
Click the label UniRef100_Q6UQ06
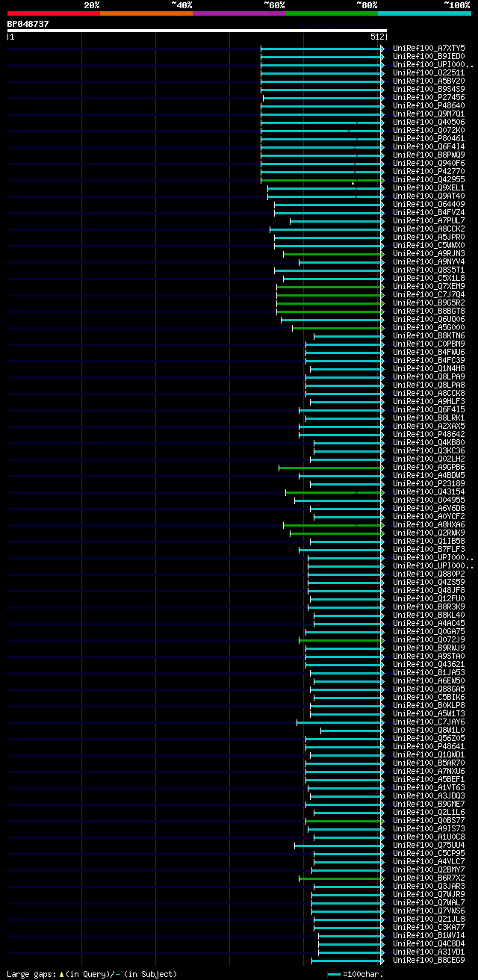(x=429, y=319)
